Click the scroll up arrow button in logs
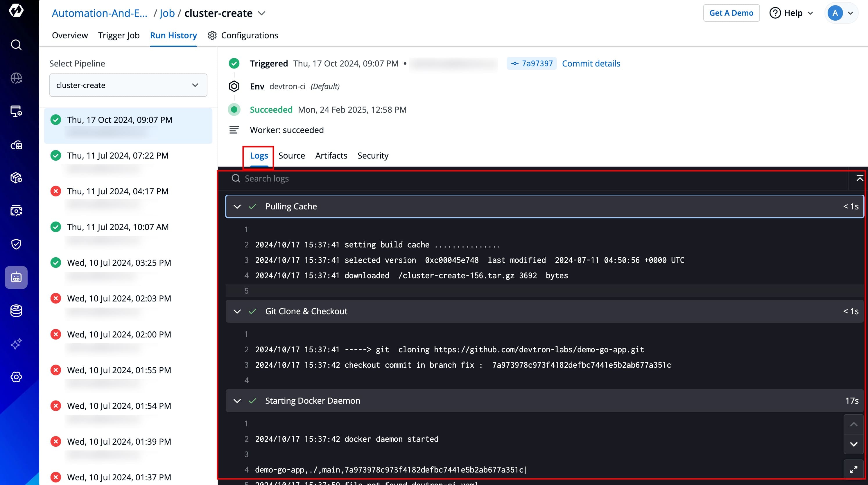Screen dimensions: 868x485 coord(853,425)
